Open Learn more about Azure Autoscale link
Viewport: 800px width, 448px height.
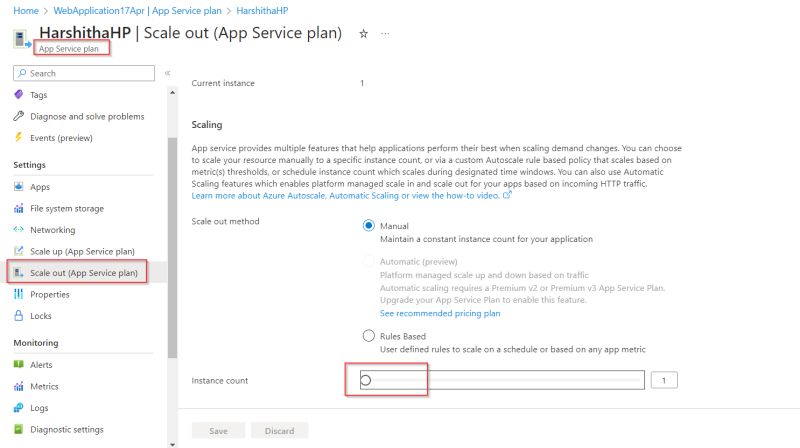(345, 195)
